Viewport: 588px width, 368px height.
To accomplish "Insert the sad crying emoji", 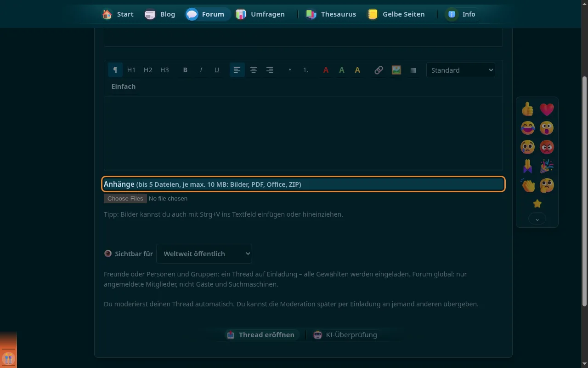I will (x=527, y=147).
